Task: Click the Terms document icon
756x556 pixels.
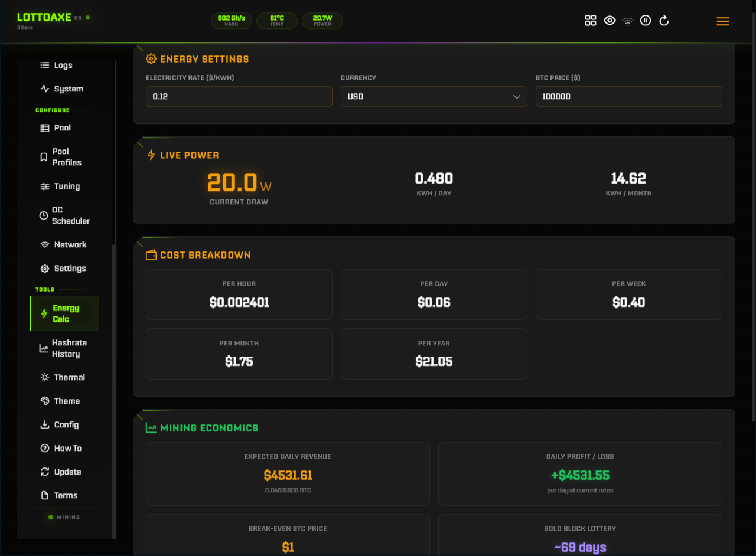Action: [x=44, y=496]
